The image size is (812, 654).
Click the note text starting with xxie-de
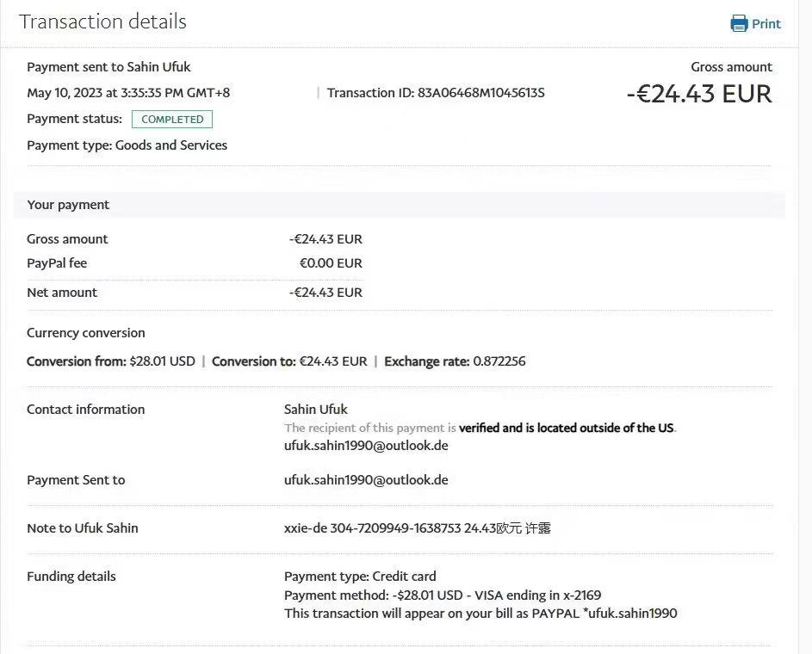click(x=417, y=528)
